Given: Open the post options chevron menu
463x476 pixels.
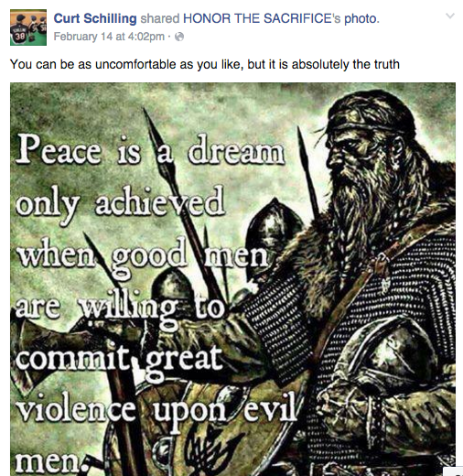Looking at the screenshot, I should tap(450, 16).
